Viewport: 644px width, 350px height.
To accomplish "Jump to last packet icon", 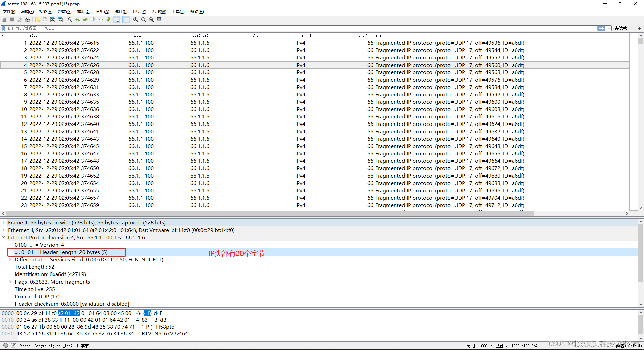I will [x=109, y=20].
